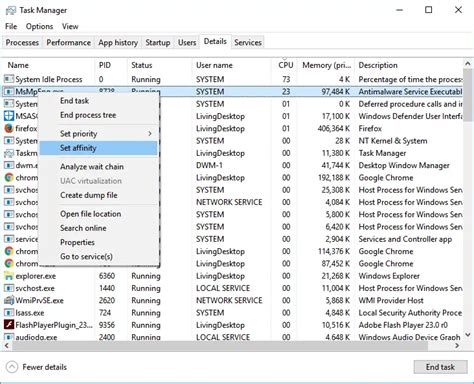Screen dimensions: 474x384
Task: Click the Chrome icon in the 87,452 K row
Action: pyautogui.click(x=9, y=264)
